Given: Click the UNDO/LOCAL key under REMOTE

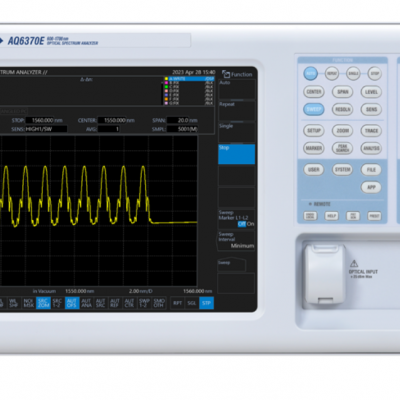Looking at the screenshot, I should coord(310,216).
